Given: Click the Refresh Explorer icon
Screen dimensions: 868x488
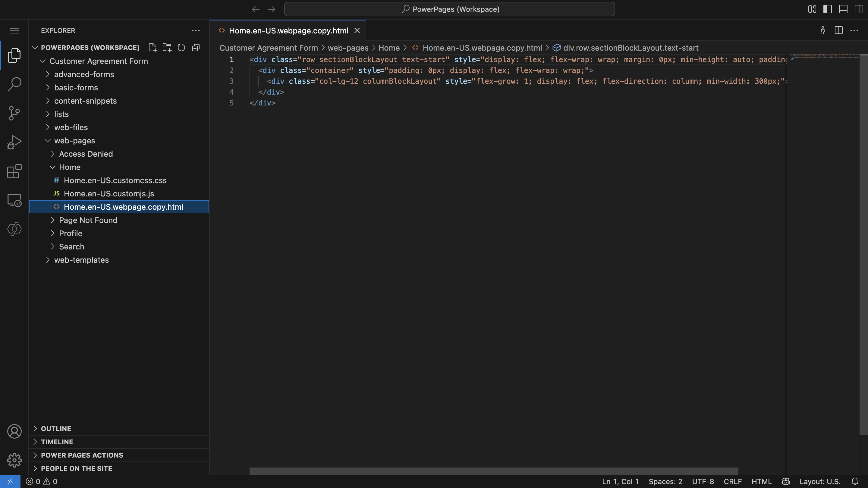Looking at the screenshot, I should (x=181, y=48).
